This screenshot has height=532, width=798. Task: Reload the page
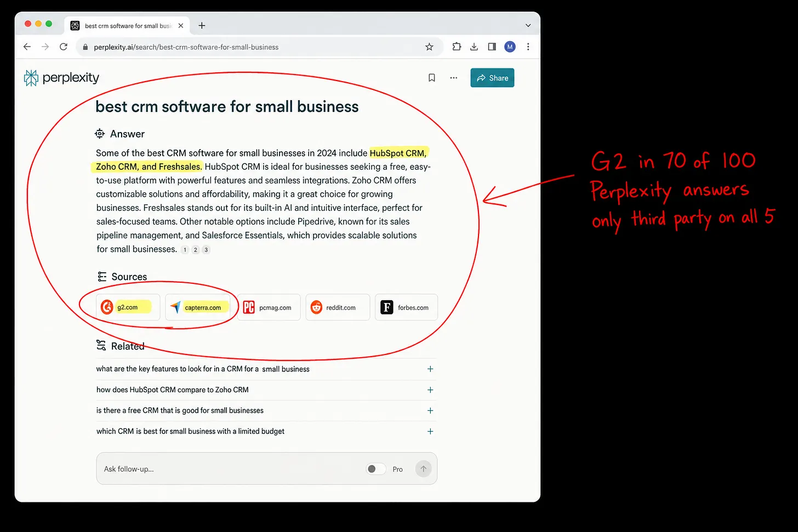tap(64, 47)
